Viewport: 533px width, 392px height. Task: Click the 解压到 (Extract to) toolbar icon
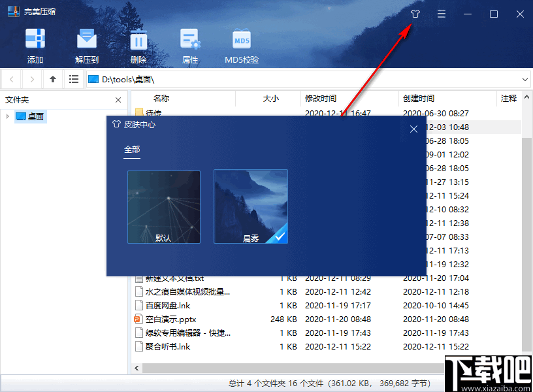(x=87, y=39)
